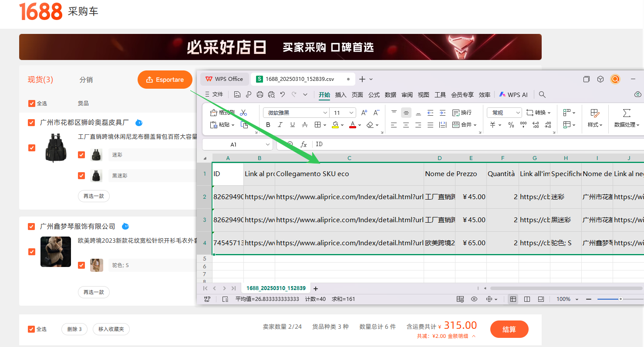Viewport: 644px width, 347px height.
Task: Apply percent style to cells
Action: [x=511, y=125]
